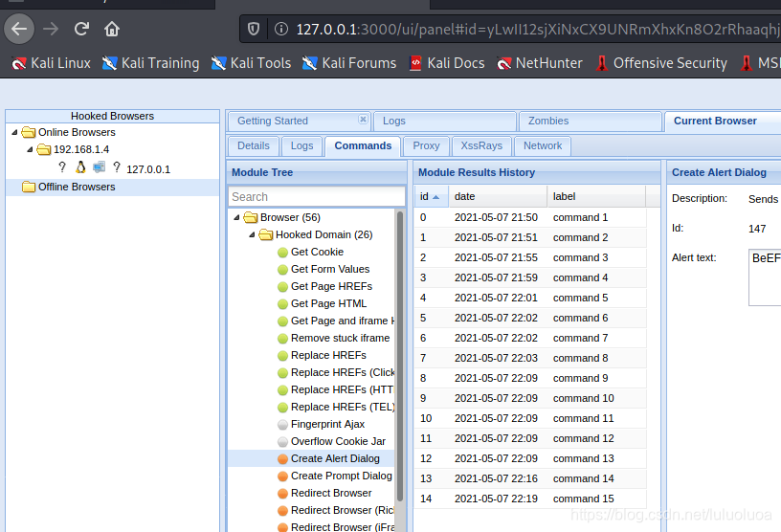Viewport: 781px width, 532px height.
Task: Open the Details sub-tab
Action: tap(254, 146)
